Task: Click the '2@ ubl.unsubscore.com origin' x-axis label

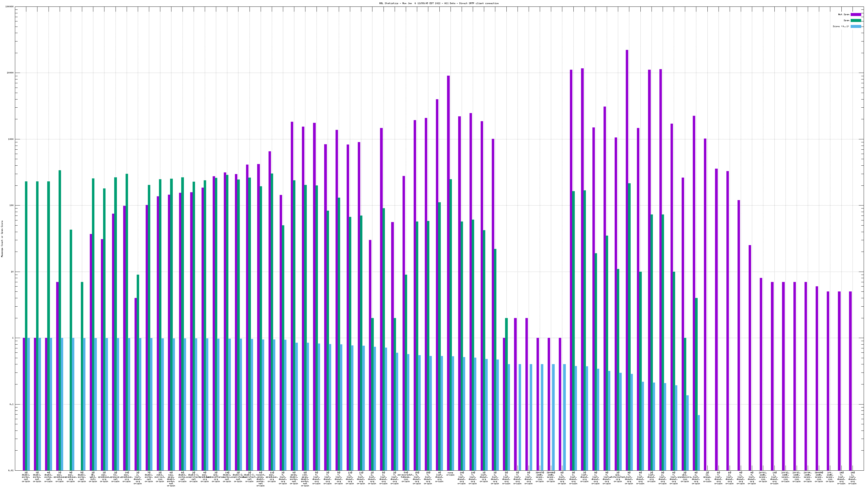Action: click(684, 477)
